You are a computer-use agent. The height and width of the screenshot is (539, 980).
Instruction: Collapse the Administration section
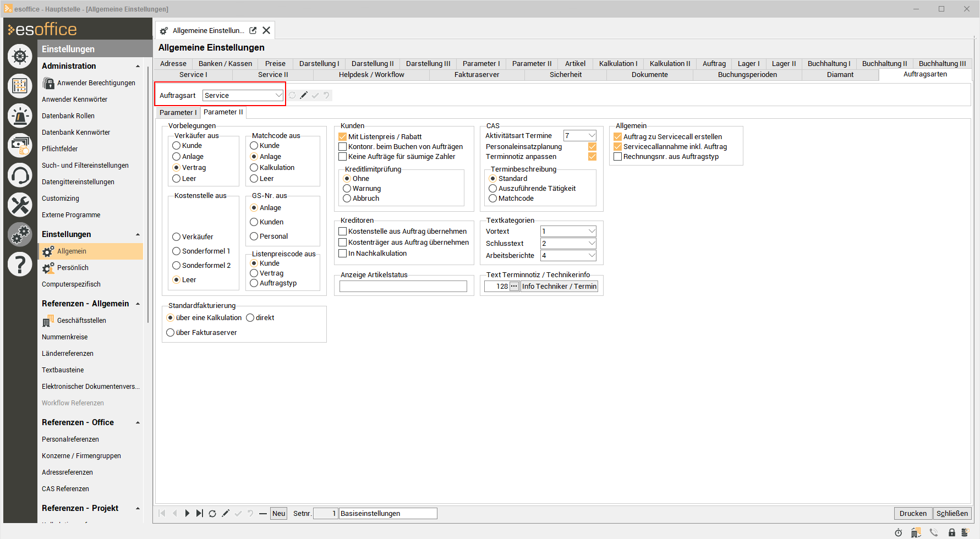tap(138, 66)
